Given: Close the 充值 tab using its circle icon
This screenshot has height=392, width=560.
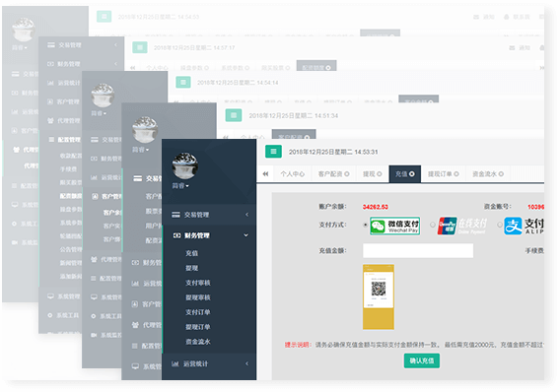Looking at the screenshot, I should point(412,173).
